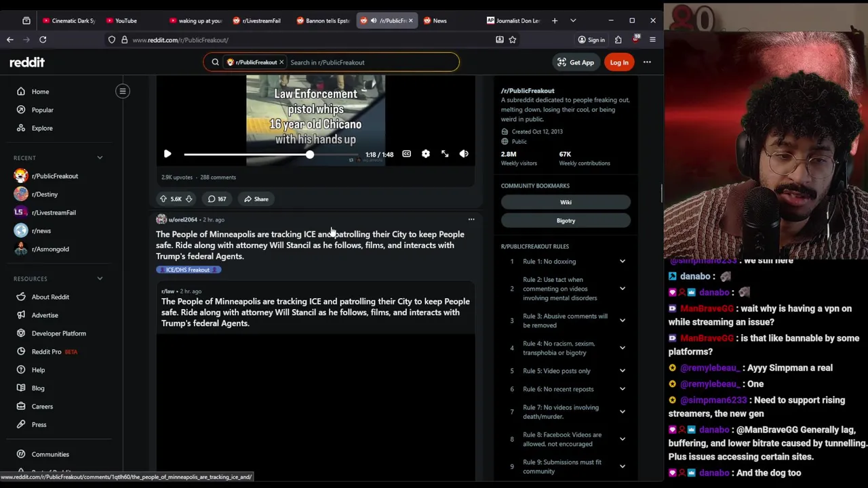Open the Minneapolis ICE tracking post title
The image size is (868, 488).
pos(311,245)
